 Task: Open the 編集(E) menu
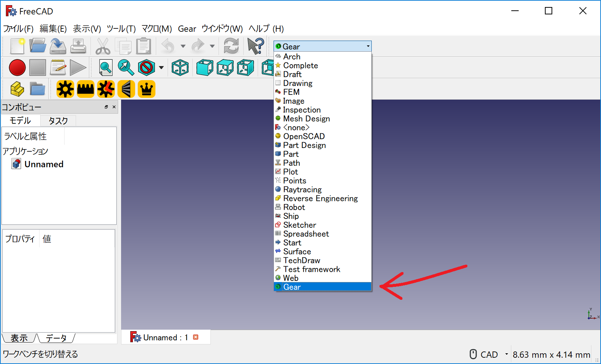click(x=53, y=29)
